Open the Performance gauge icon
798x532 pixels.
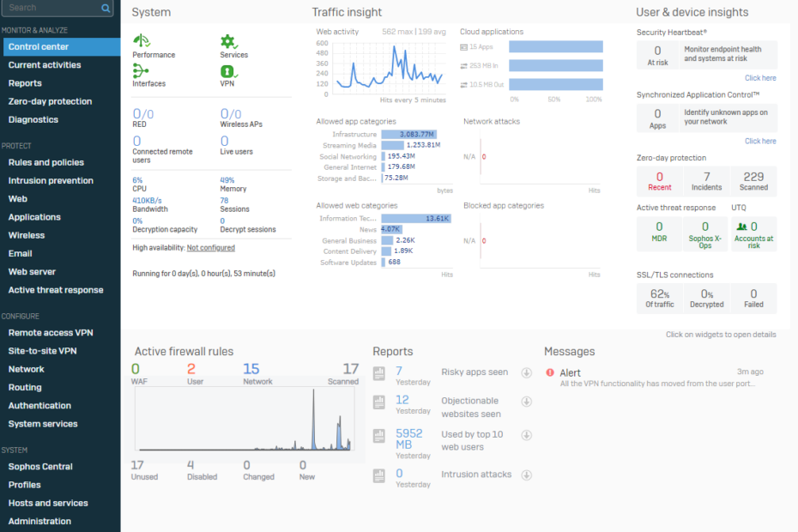tap(142, 40)
